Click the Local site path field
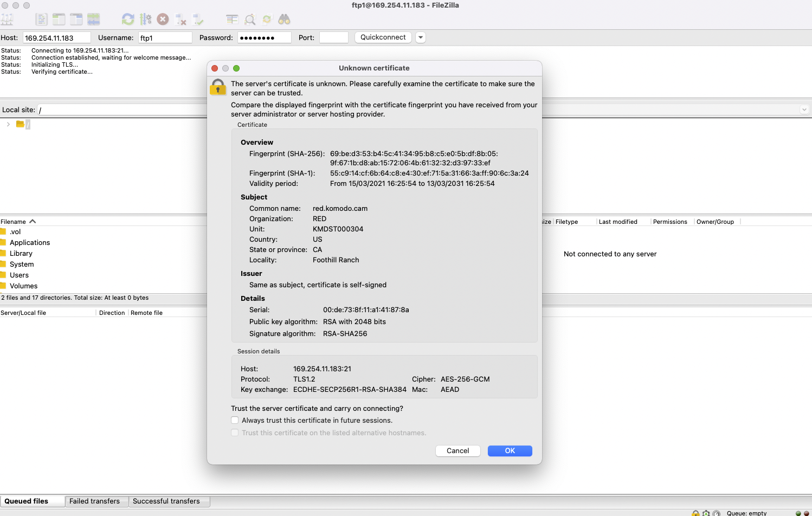Viewport: 812px width, 516px height. (123, 109)
